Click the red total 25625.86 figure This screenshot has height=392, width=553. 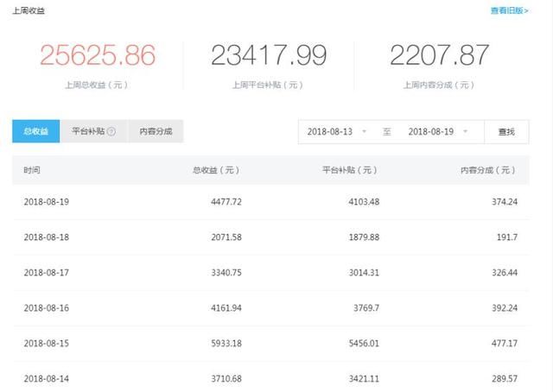pyautogui.click(x=98, y=55)
